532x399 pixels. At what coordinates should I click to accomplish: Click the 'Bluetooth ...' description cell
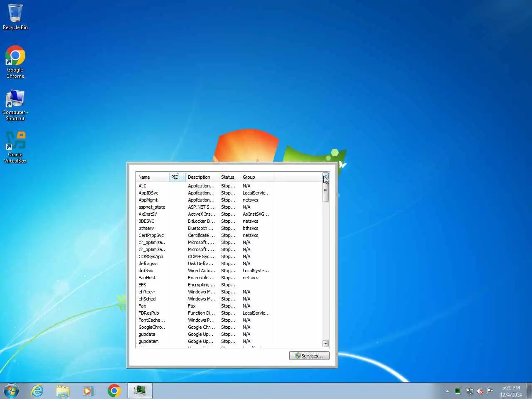[x=201, y=228]
